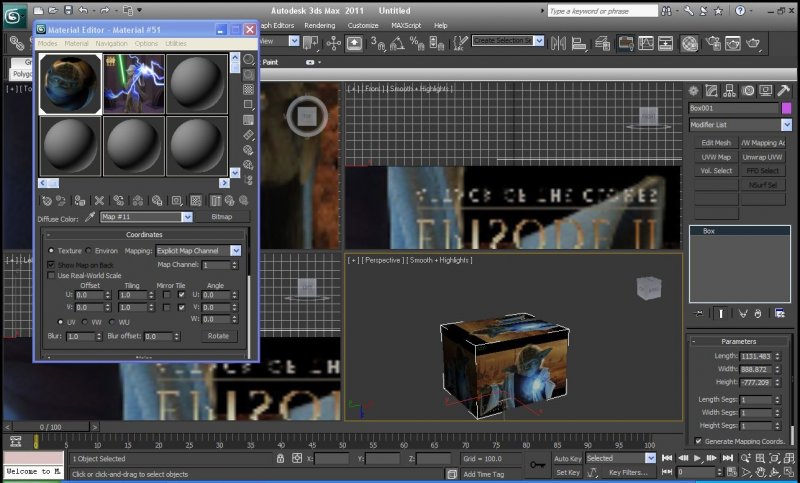Open Render Setup teapot icon

click(713, 43)
